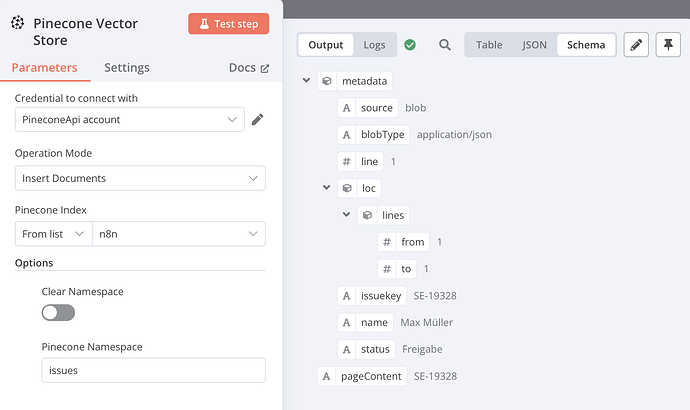The height and width of the screenshot is (410, 690).
Task: Click the blob value text
Action: click(415, 108)
